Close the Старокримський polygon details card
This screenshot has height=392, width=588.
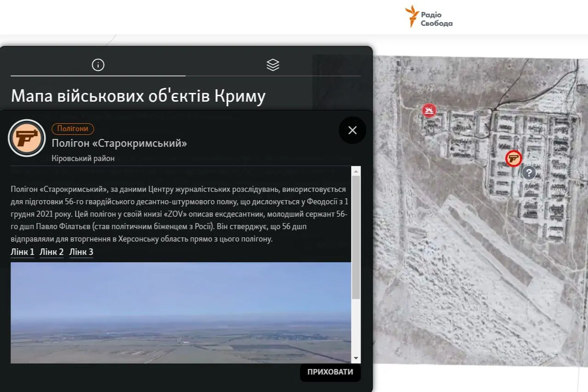tap(352, 130)
